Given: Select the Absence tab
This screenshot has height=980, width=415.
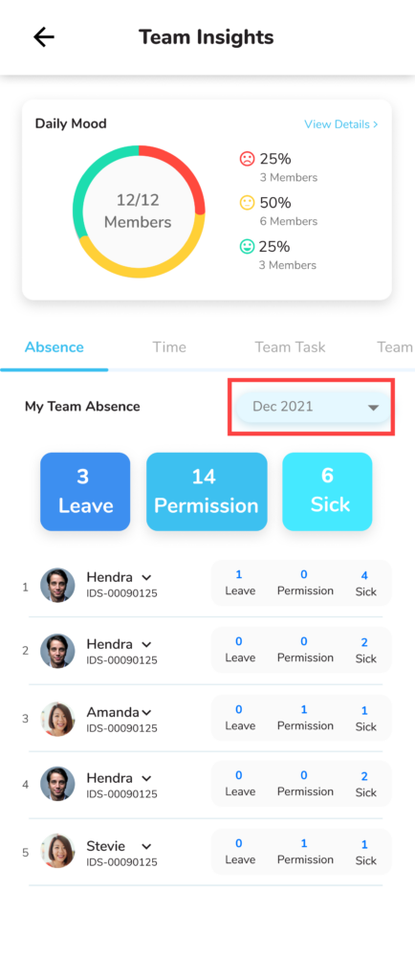Looking at the screenshot, I should (x=55, y=347).
